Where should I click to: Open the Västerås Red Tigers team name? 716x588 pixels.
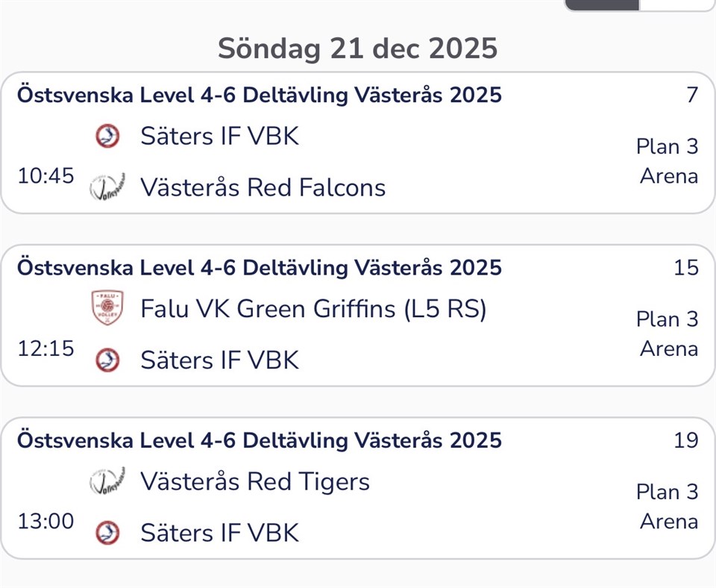coord(255,481)
